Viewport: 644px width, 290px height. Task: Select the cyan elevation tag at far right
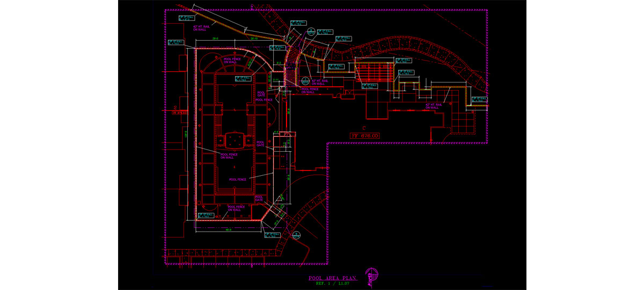tap(479, 99)
